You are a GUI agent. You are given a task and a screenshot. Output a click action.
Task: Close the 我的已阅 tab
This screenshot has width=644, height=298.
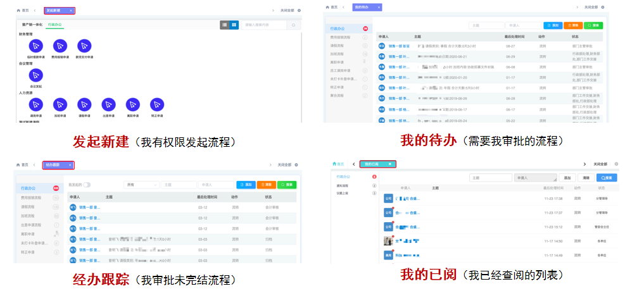click(391, 164)
